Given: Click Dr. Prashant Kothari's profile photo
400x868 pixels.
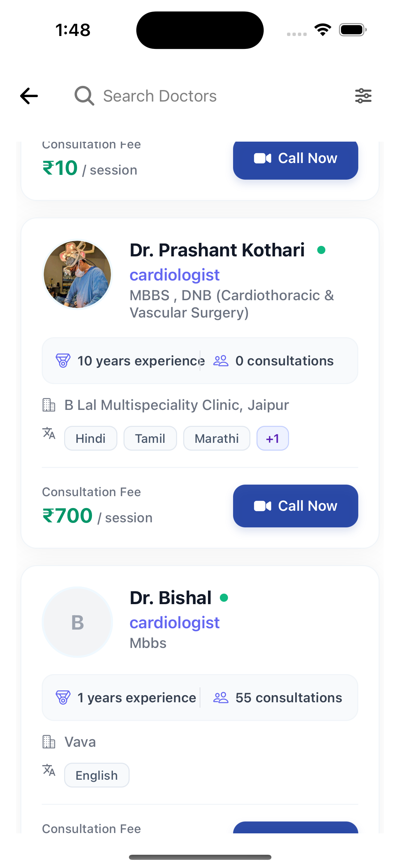Looking at the screenshot, I should 77,274.
